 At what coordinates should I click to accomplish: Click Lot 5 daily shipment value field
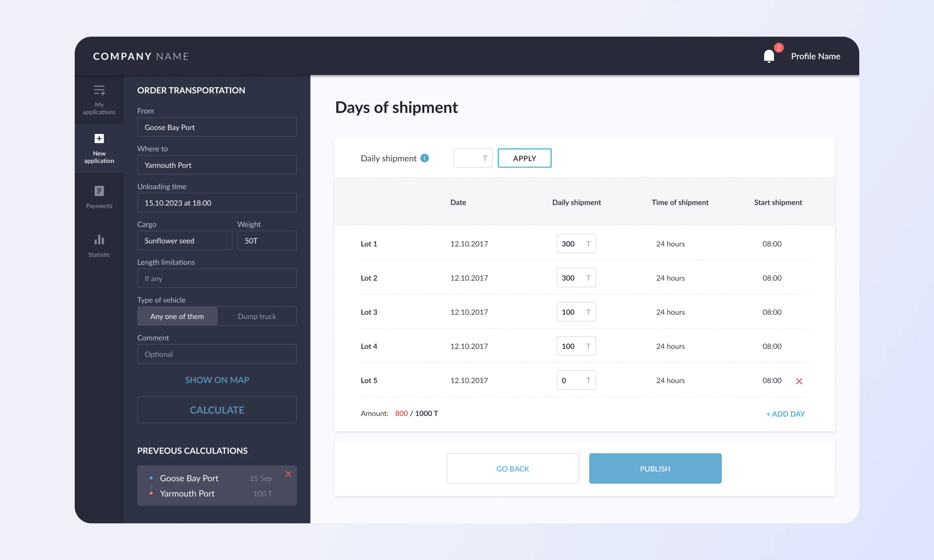tap(576, 380)
